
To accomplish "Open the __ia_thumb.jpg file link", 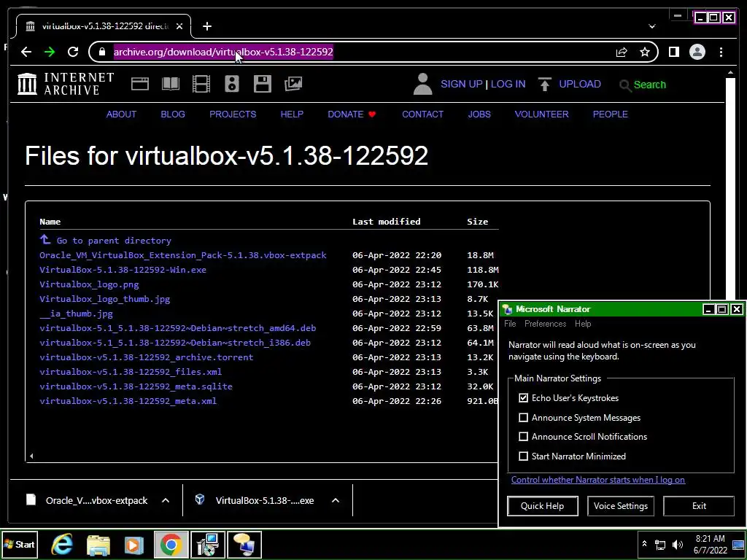I will tap(76, 314).
